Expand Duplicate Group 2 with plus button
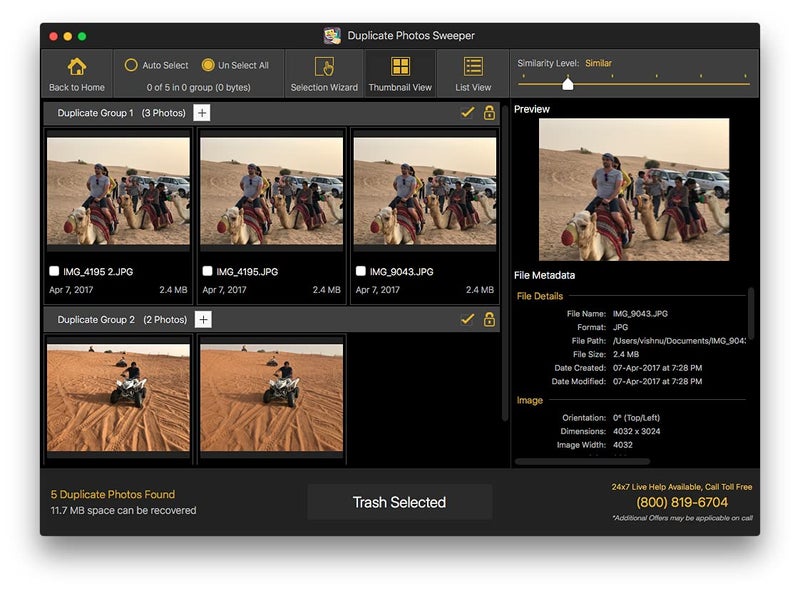 pyautogui.click(x=203, y=319)
